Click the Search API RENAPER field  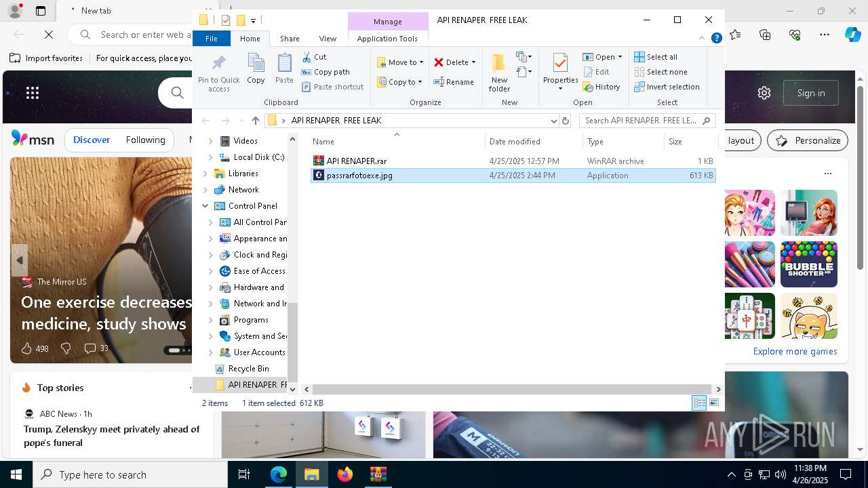tap(646, 121)
